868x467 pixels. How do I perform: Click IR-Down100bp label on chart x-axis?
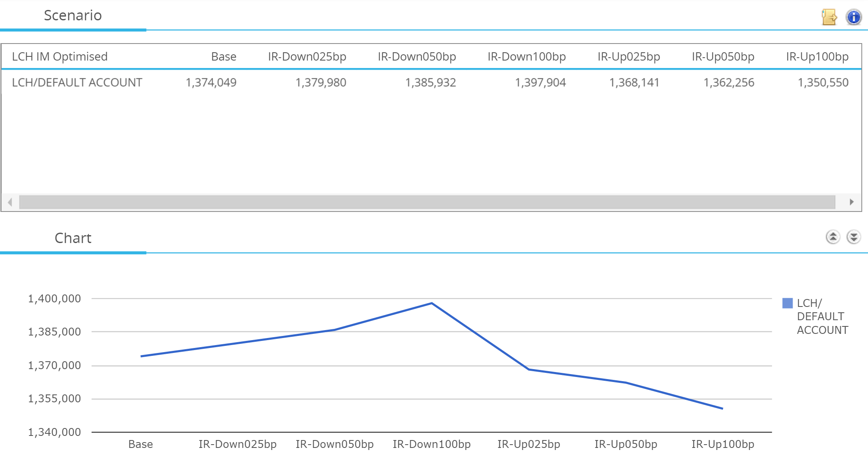pyautogui.click(x=432, y=444)
